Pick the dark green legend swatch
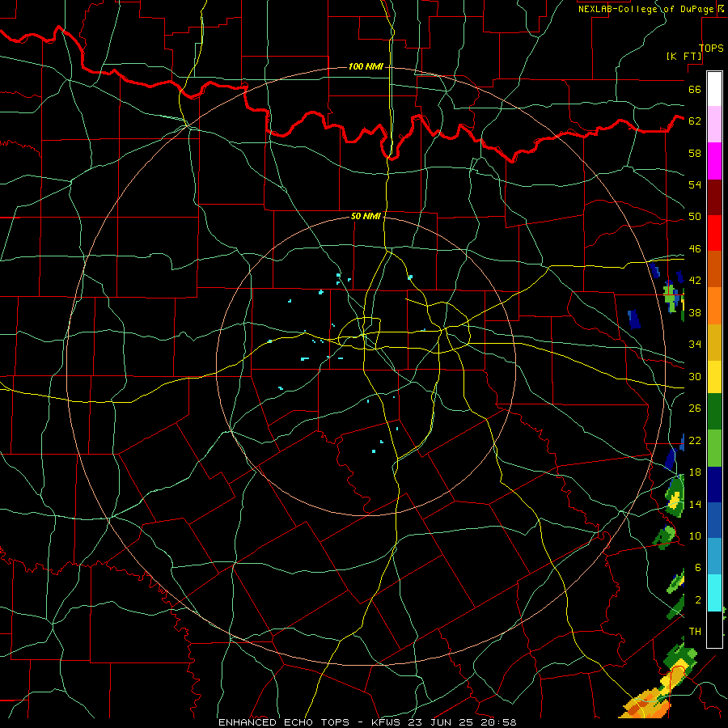Image resolution: width=728 pixels, height=728 pixels. (714, 412)
